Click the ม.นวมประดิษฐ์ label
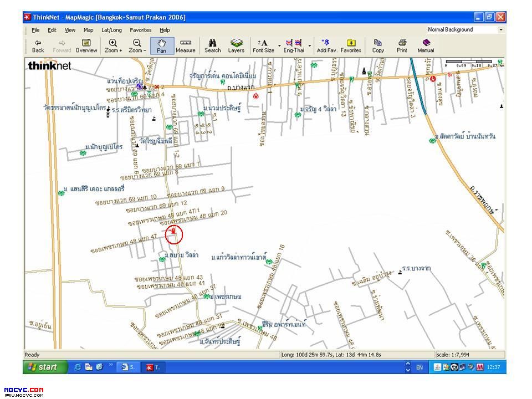 [222, 108]
